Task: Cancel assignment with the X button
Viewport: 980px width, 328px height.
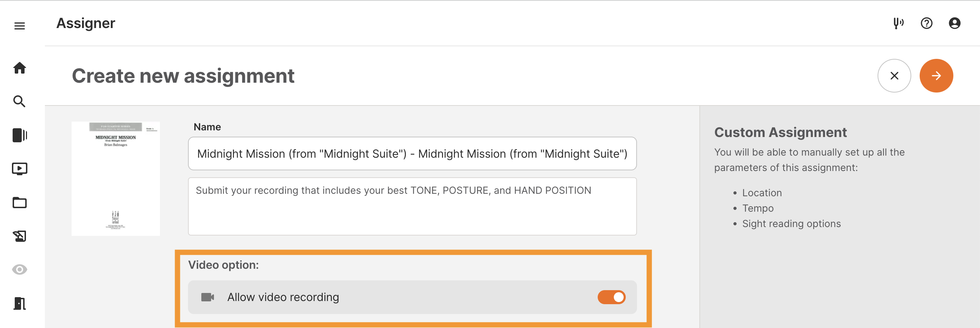Action: tap(894, 76)
